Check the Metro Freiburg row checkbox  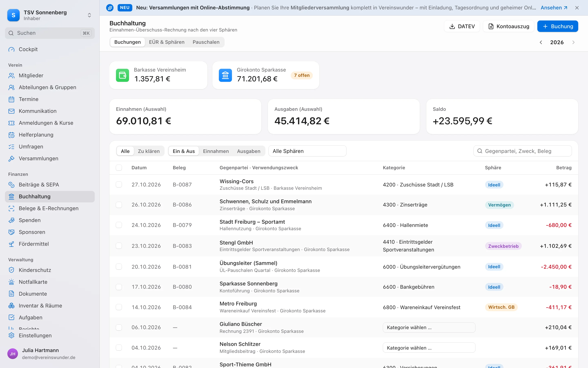click(x=119, y=307)
